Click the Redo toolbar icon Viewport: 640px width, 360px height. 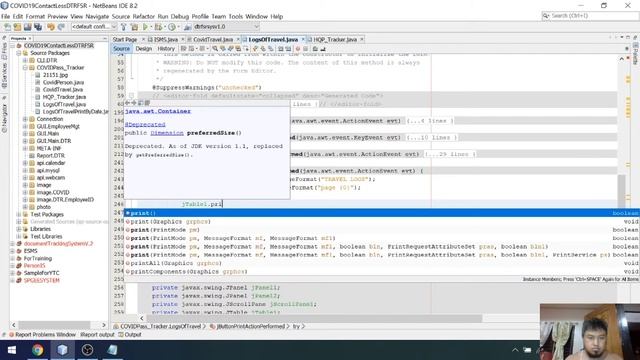[x=61, y=27]
